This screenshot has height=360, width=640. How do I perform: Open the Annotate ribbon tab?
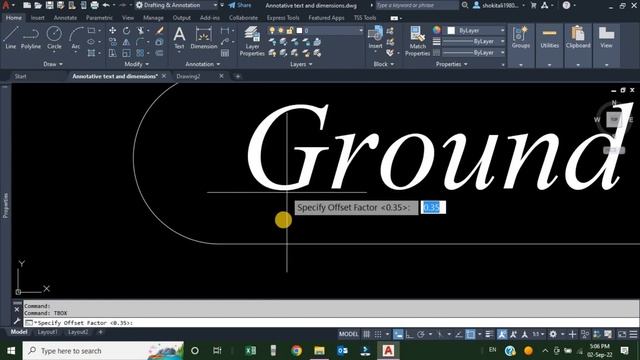pos(65,18)
